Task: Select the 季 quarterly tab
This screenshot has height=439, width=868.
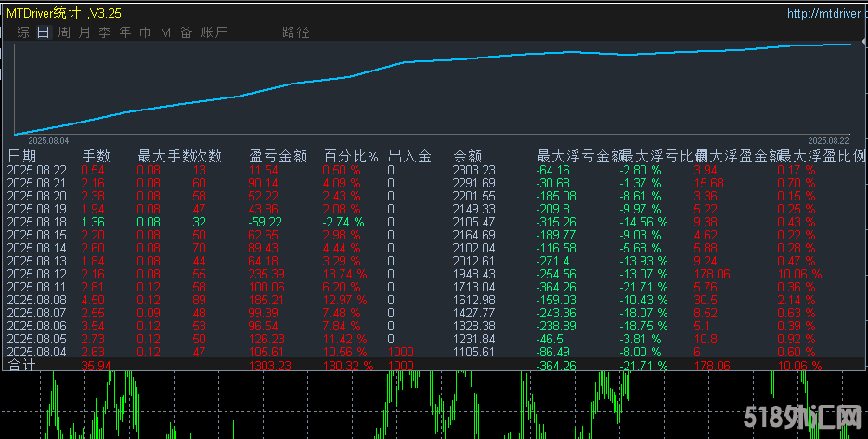Action: coord(105,32)
